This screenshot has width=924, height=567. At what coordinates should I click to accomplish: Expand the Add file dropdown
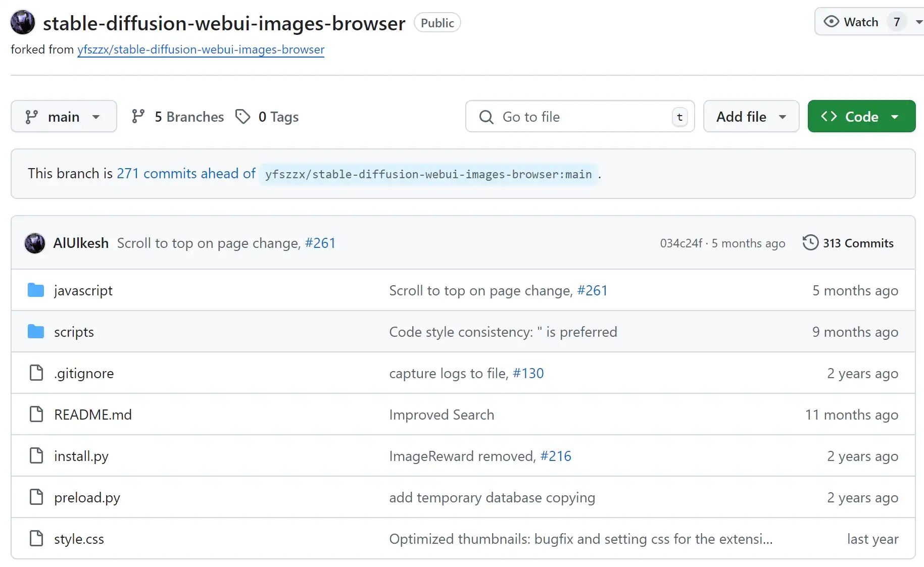pos(751,117)
